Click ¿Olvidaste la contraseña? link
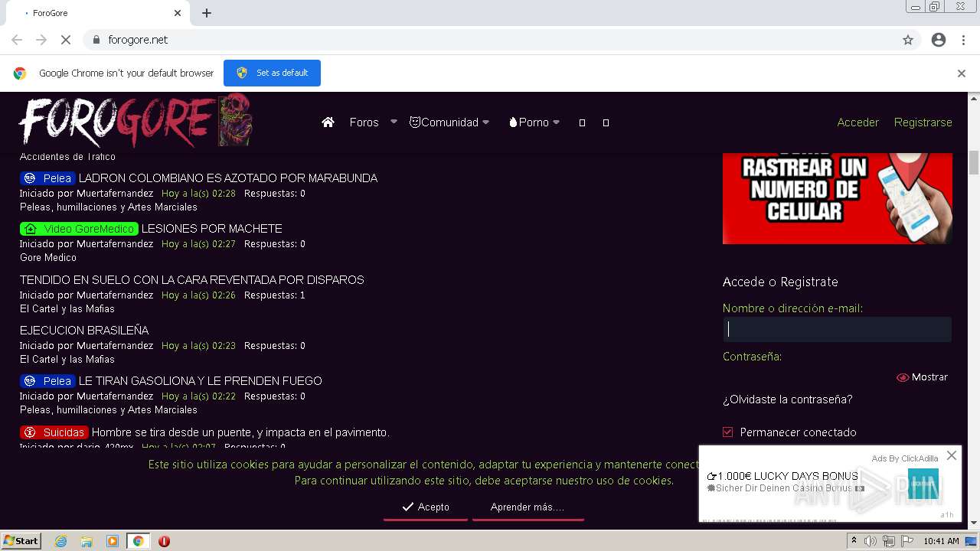The width and height of the screenshot is (980, 551). coord(787,399)
